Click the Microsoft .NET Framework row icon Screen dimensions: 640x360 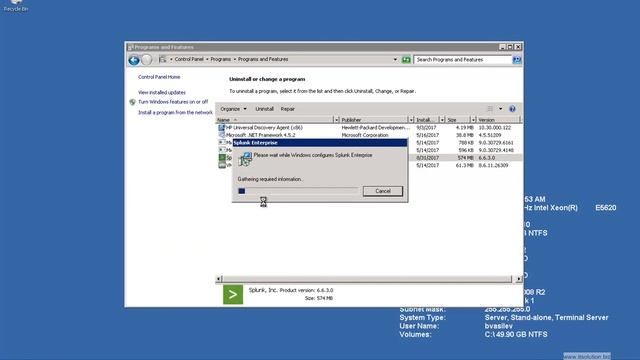coord(222,135)
